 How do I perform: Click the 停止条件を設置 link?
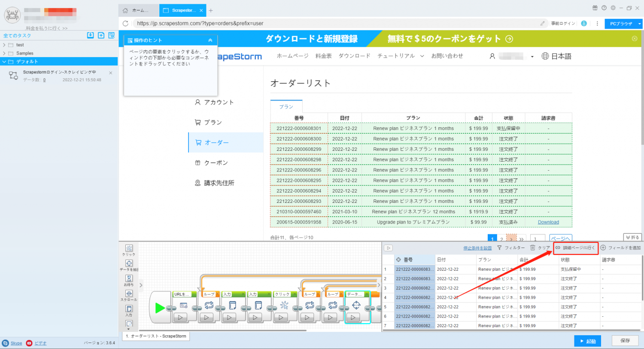tap(478, 248)
